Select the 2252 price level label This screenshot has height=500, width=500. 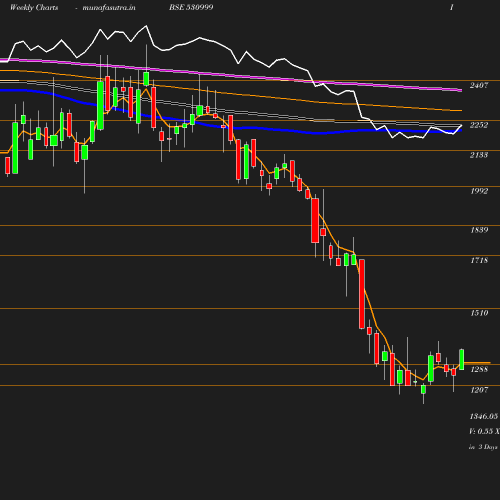[x=479, y=125]
